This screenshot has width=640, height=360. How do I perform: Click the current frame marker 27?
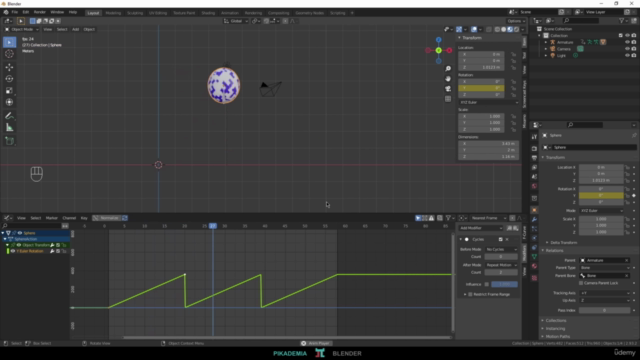pyautogui.click(x=213, y=226)
